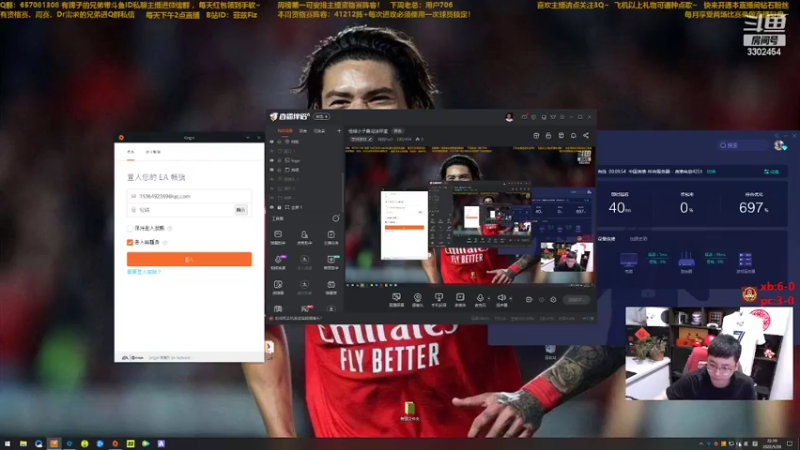Click the webcam overlay thumbnail
The image size is (800, 450).
tap(709, 353)
